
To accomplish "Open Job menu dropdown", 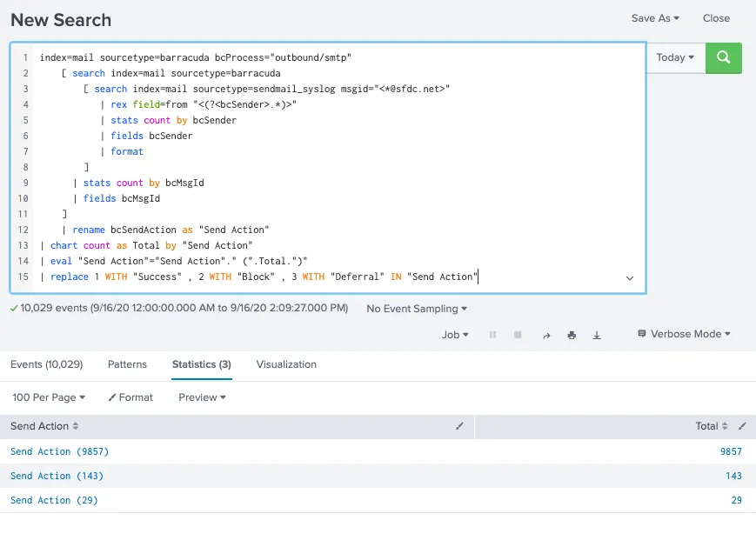I will click(x=455, y=335).
